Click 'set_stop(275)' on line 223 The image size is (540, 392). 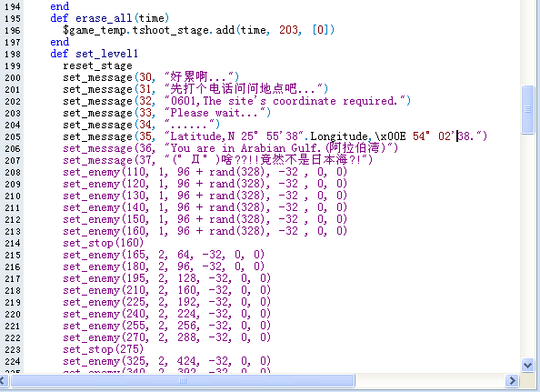[x=104, y=349]
